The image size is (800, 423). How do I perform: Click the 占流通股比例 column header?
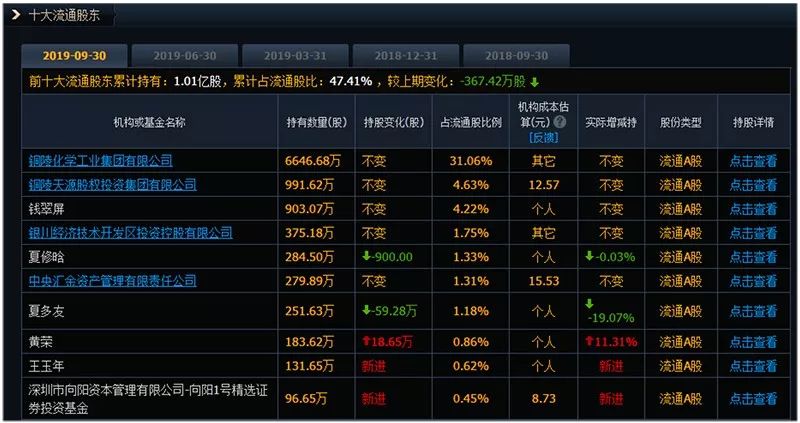point(471,122)
